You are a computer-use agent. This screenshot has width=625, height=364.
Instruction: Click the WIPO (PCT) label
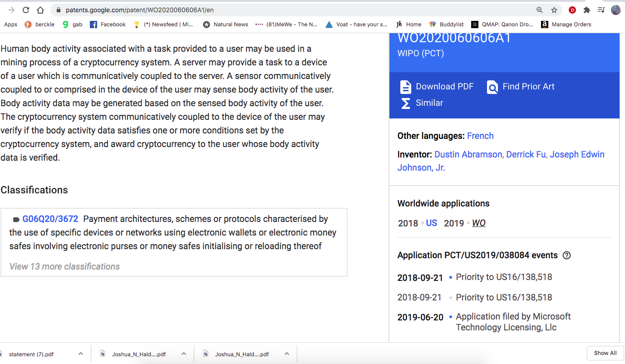pos(421,53)
